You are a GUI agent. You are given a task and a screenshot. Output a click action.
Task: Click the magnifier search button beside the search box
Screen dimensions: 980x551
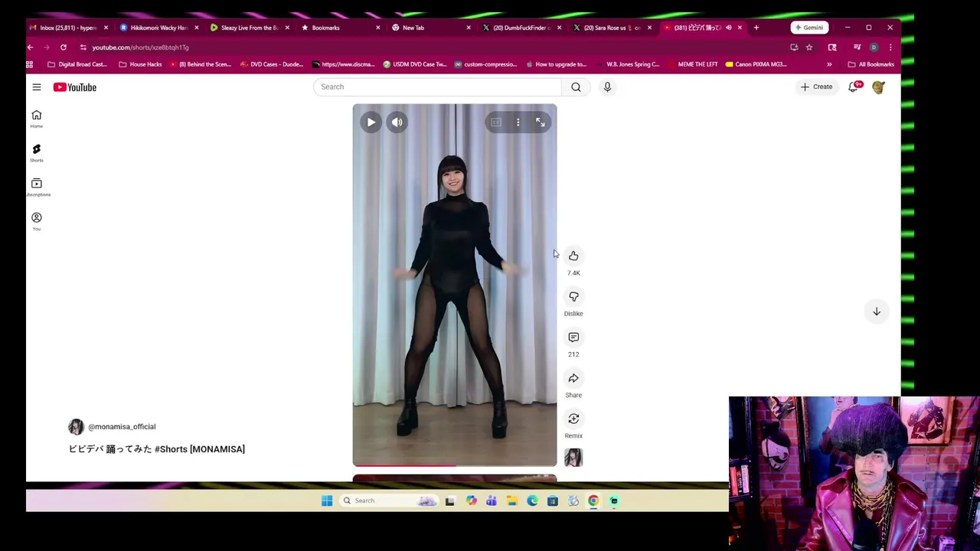click(576, 87)
